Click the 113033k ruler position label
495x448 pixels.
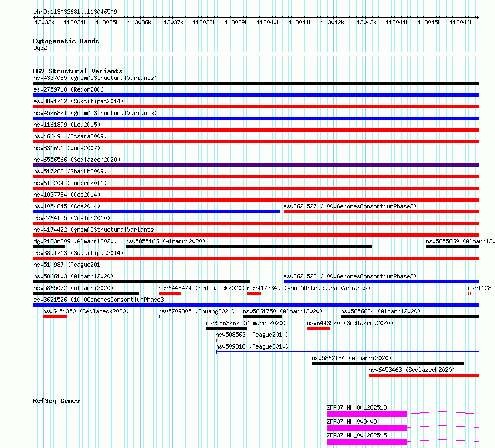click(x=43, y=22)
